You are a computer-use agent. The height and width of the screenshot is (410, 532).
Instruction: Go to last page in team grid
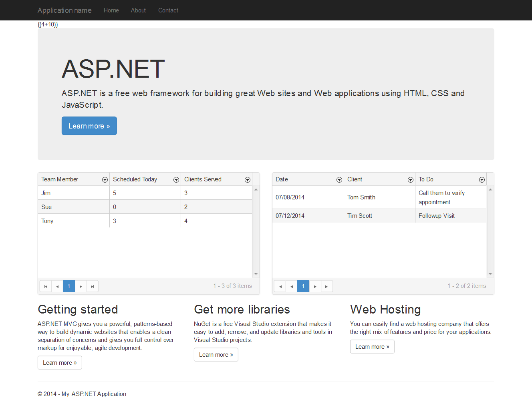pos(93,286)
